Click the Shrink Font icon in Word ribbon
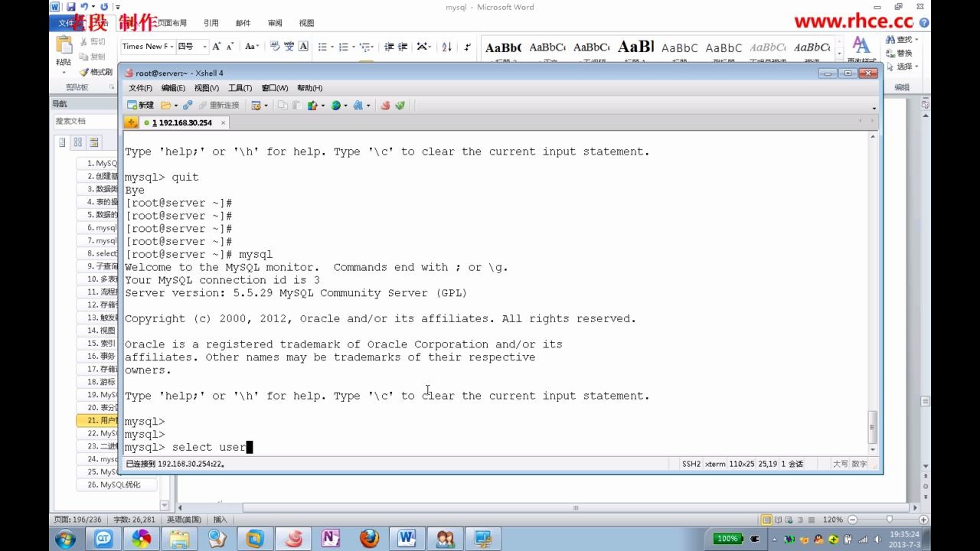Screen dimensions: 980x551 point(230,46)
